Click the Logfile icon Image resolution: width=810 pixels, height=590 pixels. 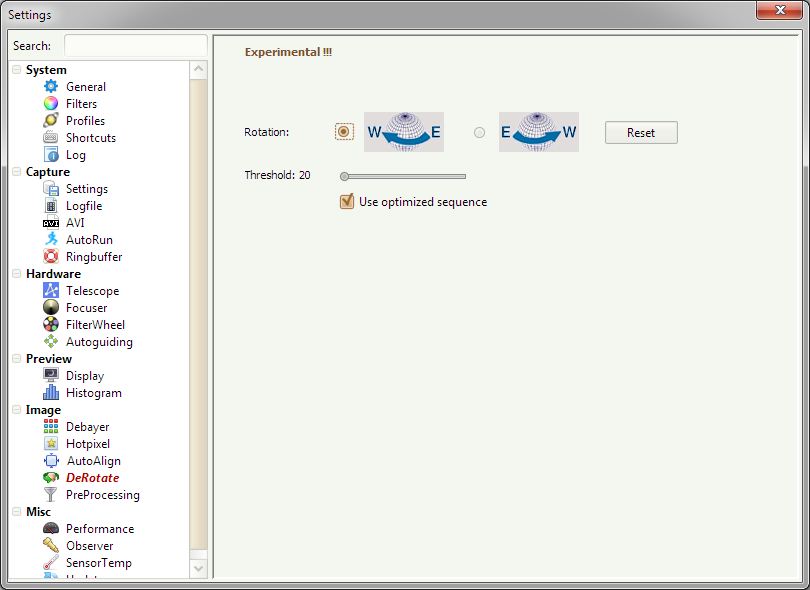coord(51,206)
